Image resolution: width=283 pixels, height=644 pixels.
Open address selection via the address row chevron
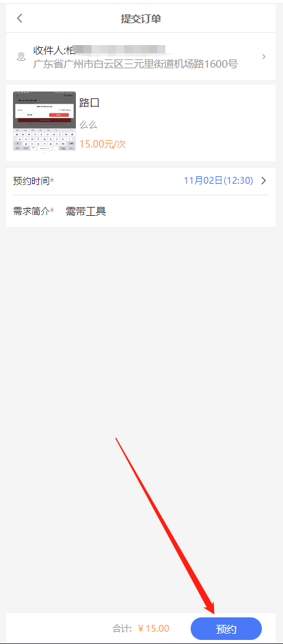(x=264, y=57)
